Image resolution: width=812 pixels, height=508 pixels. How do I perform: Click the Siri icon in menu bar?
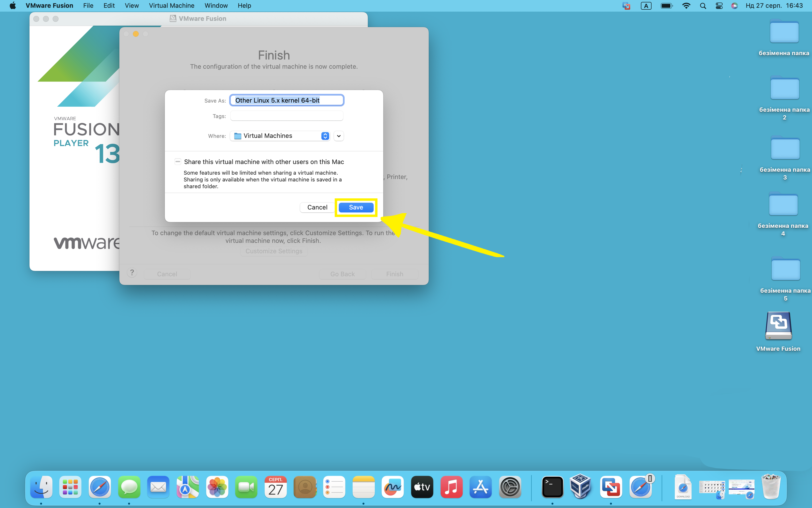(734, 6)
